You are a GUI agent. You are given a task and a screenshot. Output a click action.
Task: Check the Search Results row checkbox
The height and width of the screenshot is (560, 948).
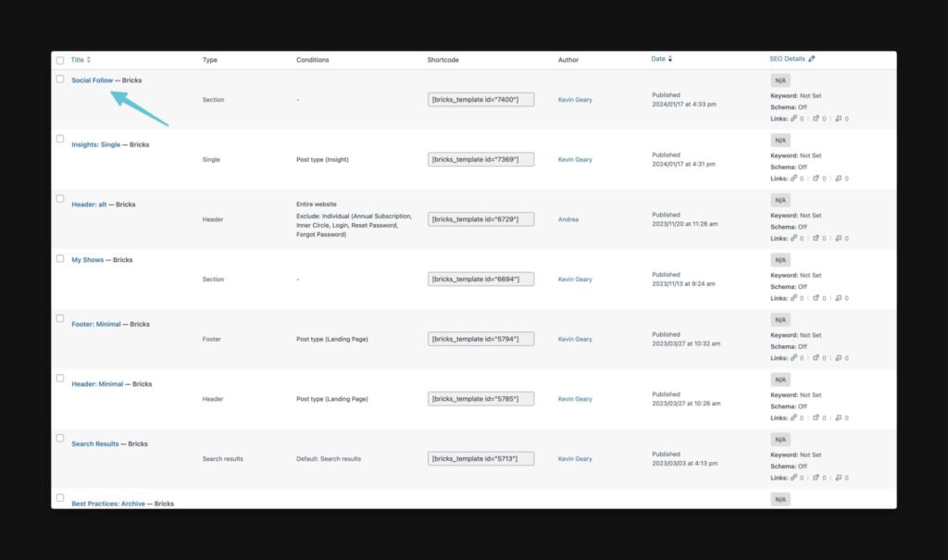coord(60,438)
